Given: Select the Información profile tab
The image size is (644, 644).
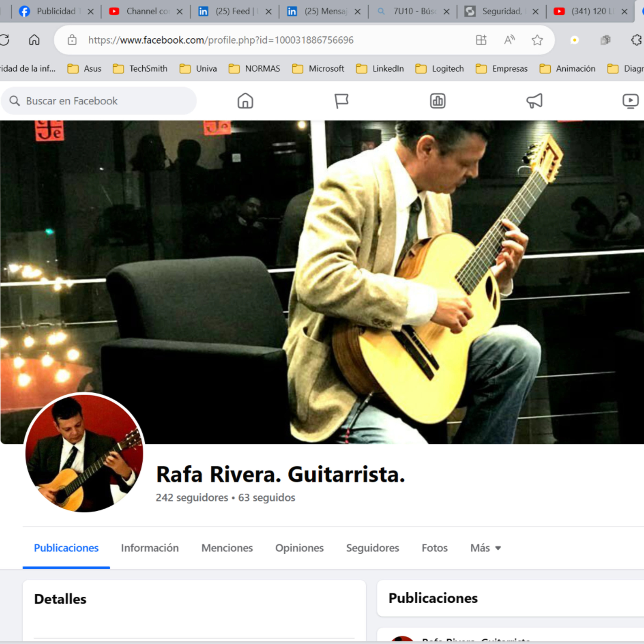Looking at the screenshot, I should [150, 548].
